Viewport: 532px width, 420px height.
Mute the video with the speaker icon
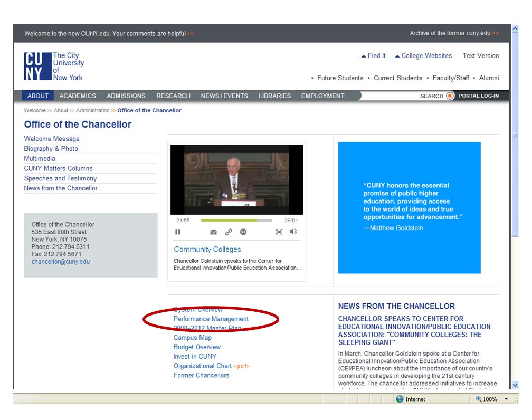(x=293, y=232)
